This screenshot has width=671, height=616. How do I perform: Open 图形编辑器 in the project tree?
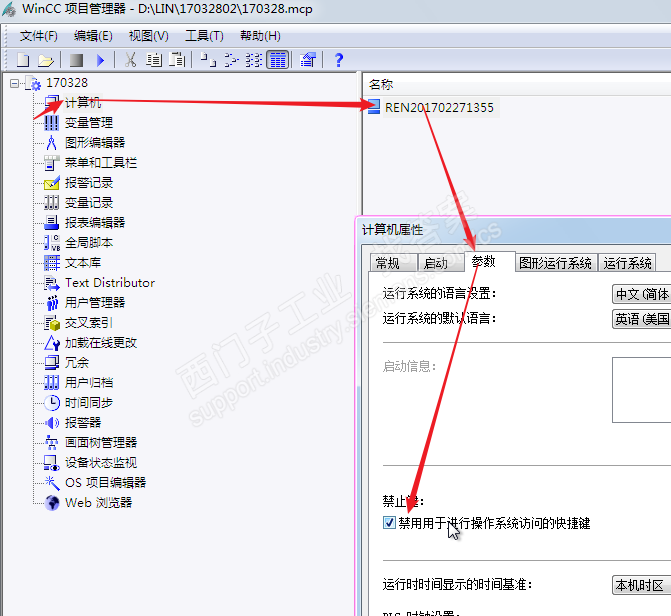tap(95, 143)
